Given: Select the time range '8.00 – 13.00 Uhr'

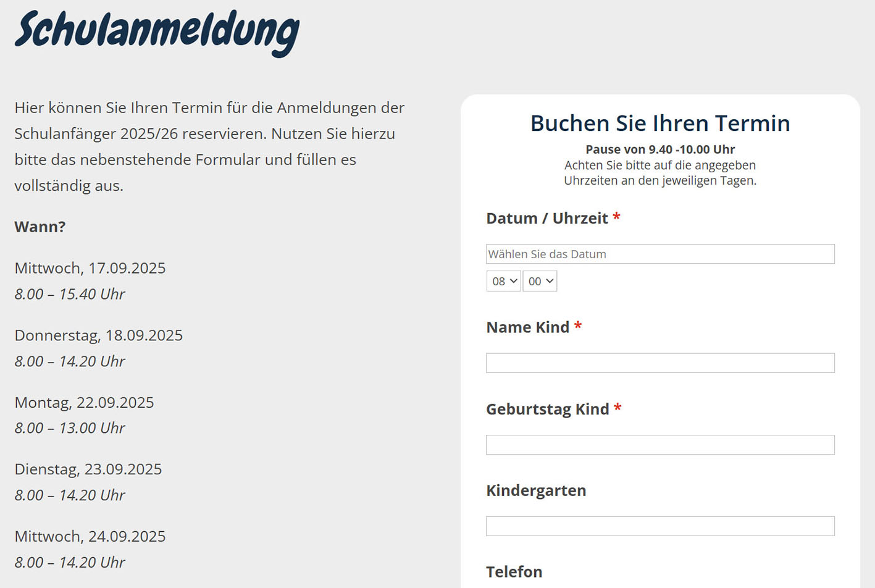Looking at the screenshot, I should point(70,428).
